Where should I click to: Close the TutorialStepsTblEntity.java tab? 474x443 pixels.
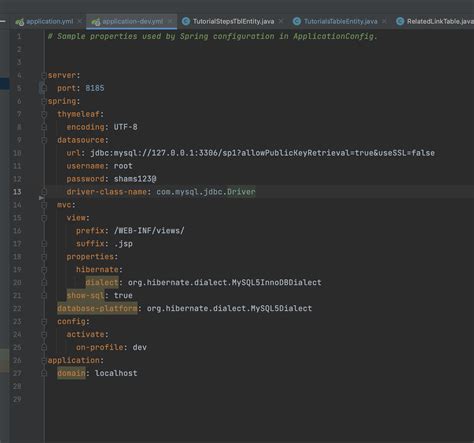[x=281, y=21]
